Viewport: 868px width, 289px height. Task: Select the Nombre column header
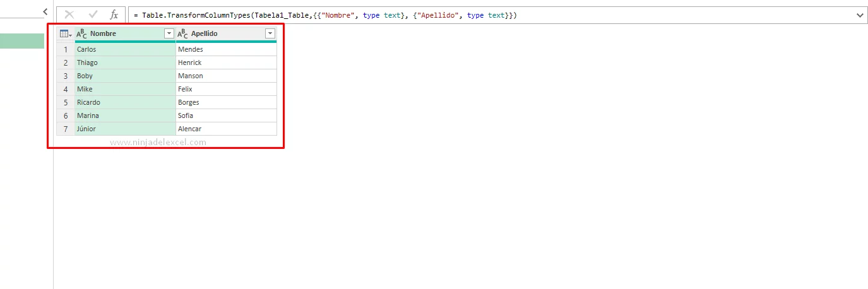[x=125, y=33]
